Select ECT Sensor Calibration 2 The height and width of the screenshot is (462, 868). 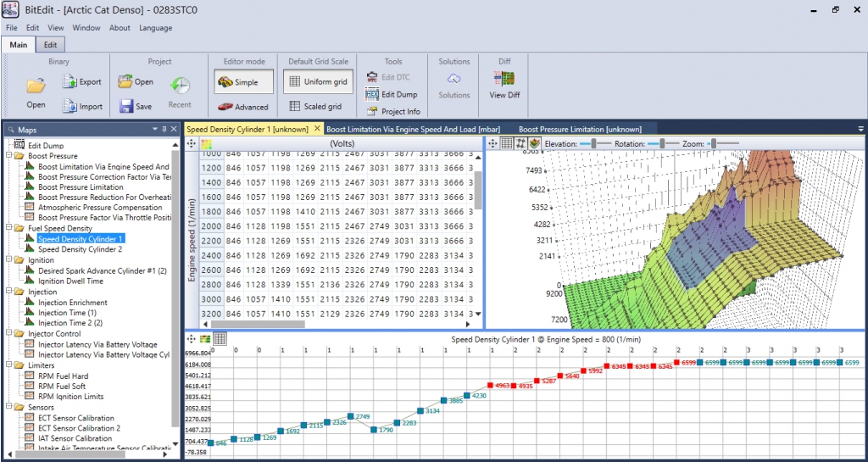79,428
